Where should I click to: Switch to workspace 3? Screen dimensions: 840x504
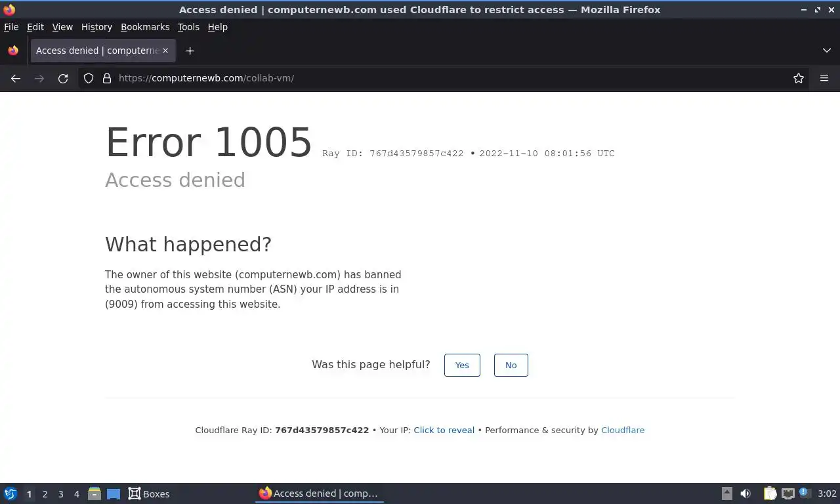60,494
